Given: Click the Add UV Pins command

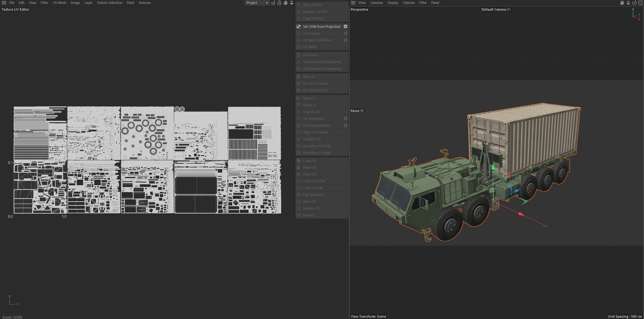Looking at the screenshot, I should click(322, 5).
